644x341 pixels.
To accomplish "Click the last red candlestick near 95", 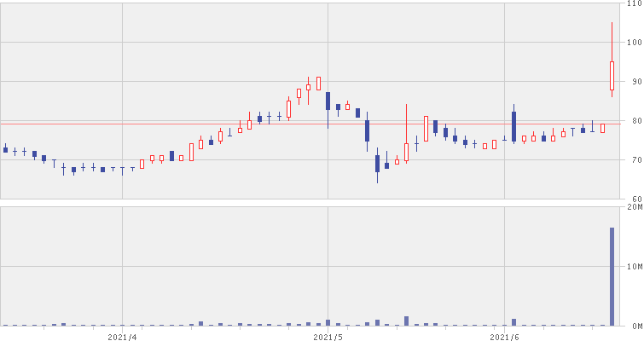I will click(612, 75).
